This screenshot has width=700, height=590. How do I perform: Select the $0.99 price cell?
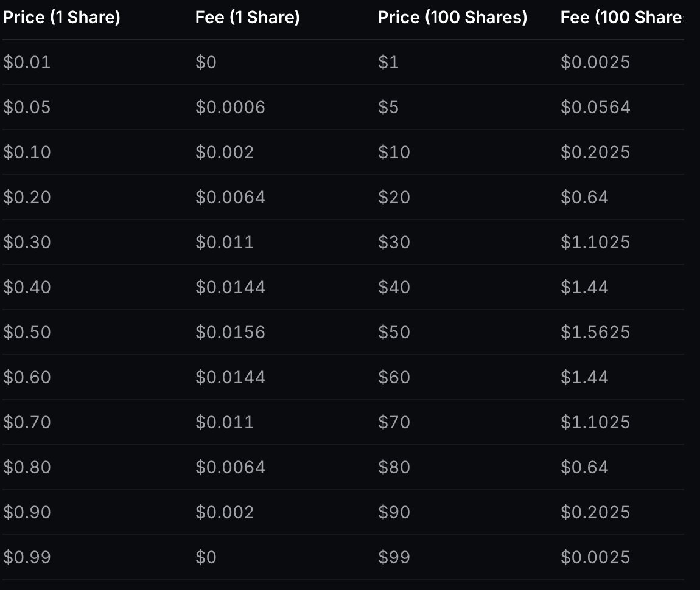(27, 558)
